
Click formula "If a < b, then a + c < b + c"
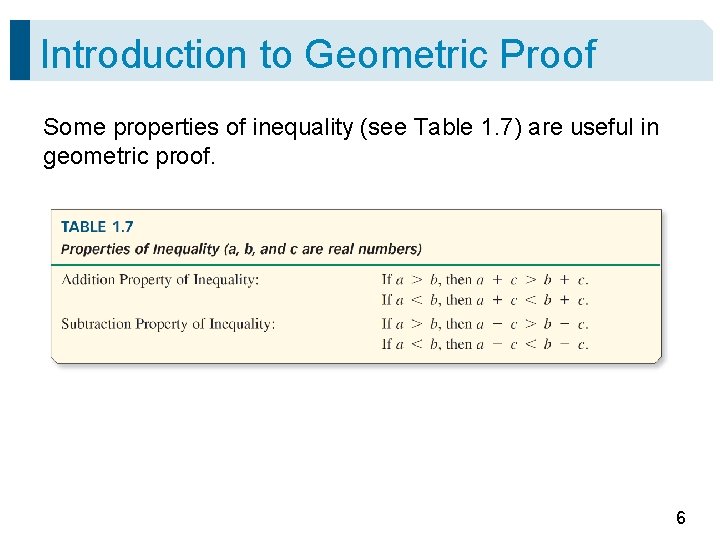pyautogui.click(x=484, y=299)
